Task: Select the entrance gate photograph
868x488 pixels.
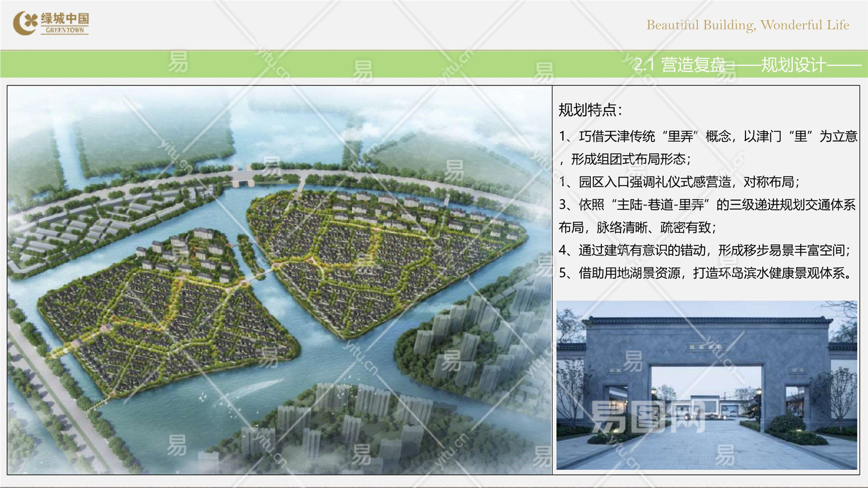Action: [x=707, y=385]
